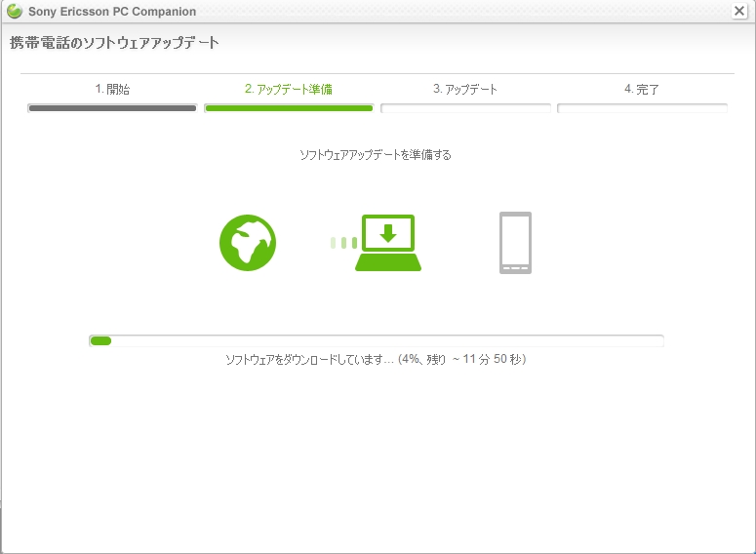Click the "携帯電話のソフトウェアアップデート" heading

coord(114,43)
